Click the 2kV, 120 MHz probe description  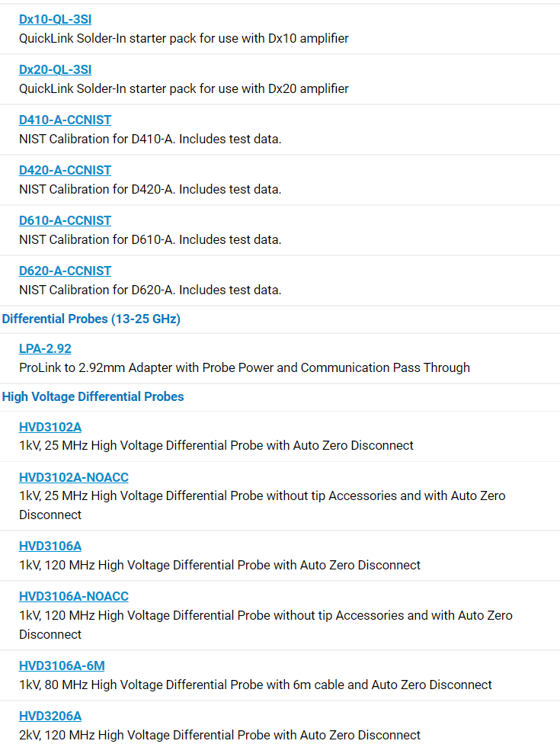(219, 735)
